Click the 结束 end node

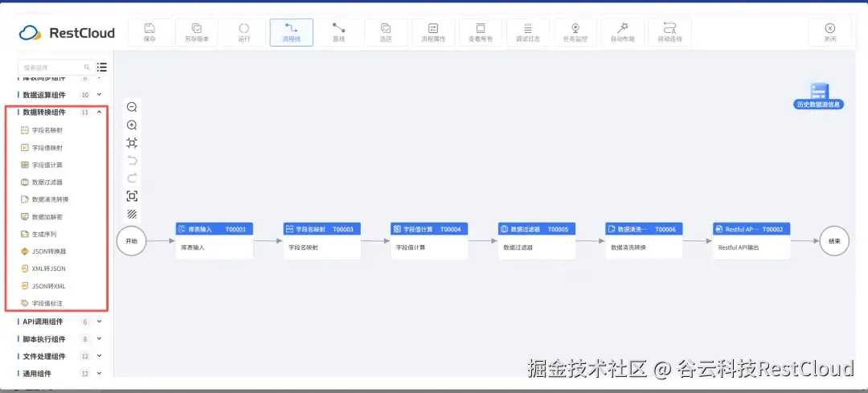834,241
